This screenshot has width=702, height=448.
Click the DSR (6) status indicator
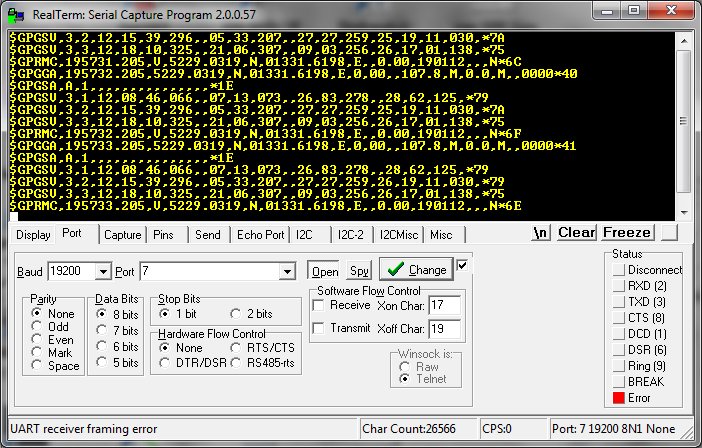tap(619, 350)
